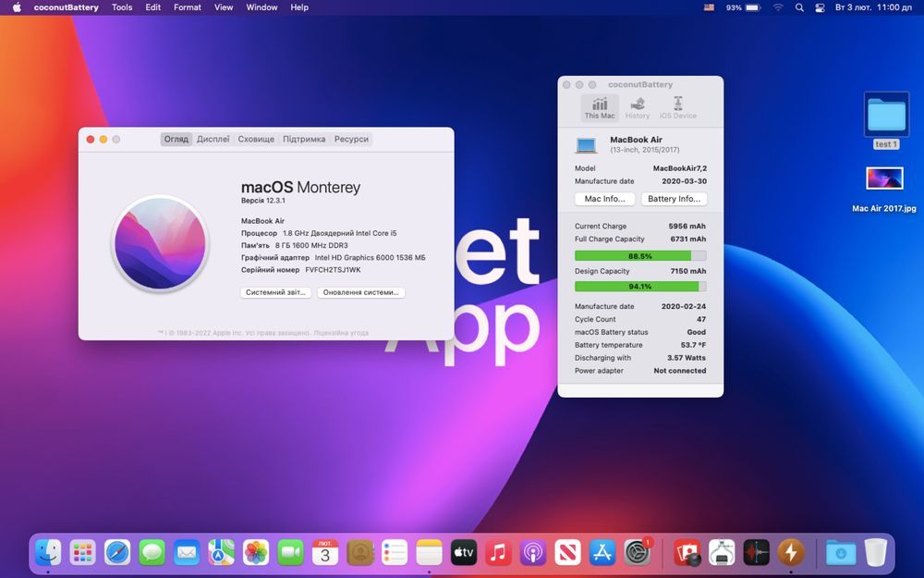Open the Window menu

[261, 7]
